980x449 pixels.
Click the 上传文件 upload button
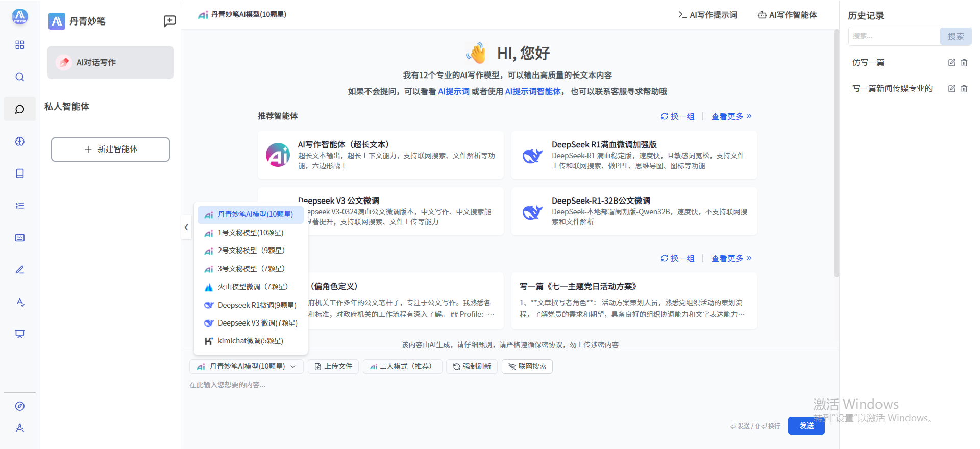click(333, 366)
